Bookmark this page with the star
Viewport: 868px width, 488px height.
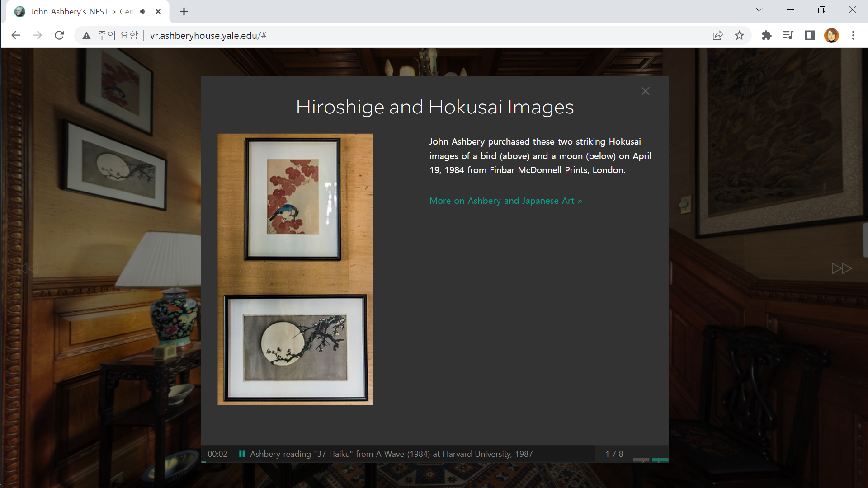click(739, 35)
